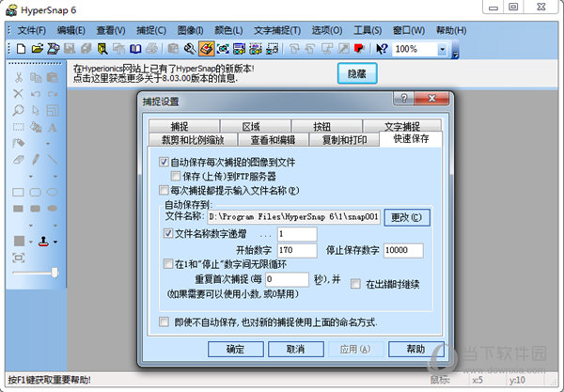
Task: Select the dashed rectangle selection tool
Action: (19, 127)
